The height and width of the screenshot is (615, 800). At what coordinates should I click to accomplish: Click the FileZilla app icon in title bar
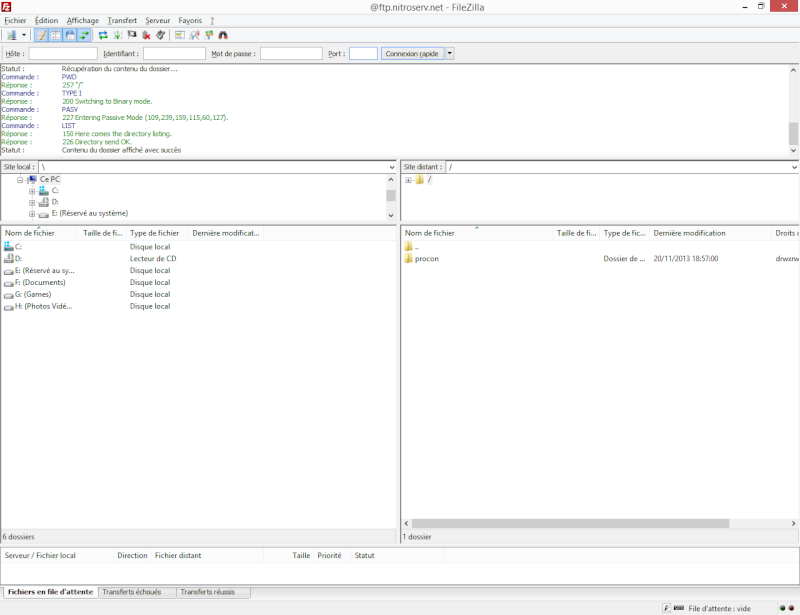6,7
